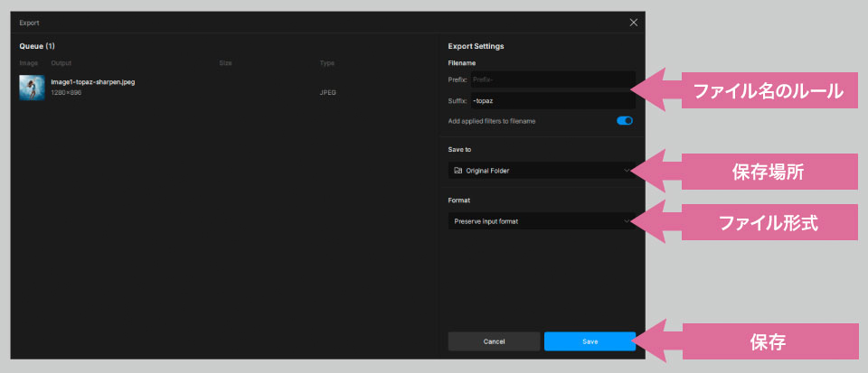Click the folder icon in Save to field
The height and width of the screenshot is (373, 868).
(x=458, y=171)
